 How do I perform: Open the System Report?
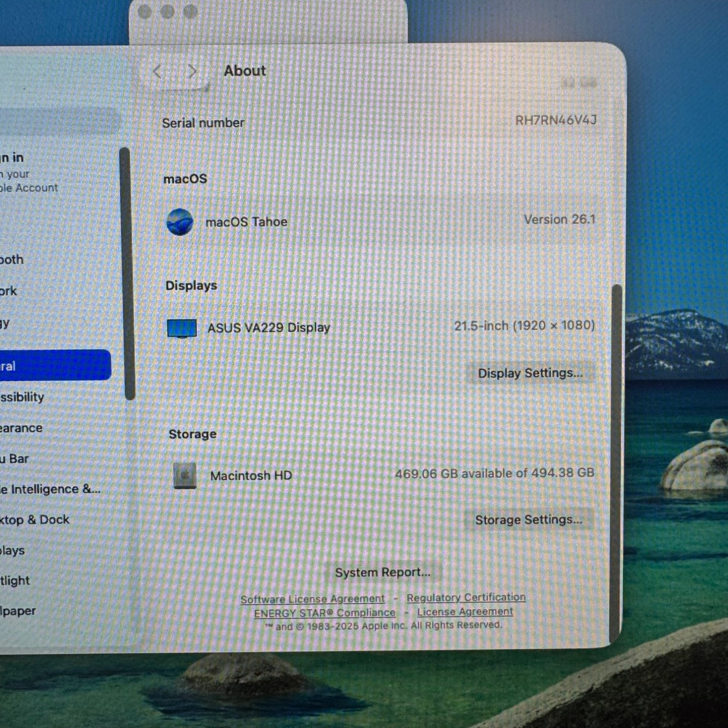click(382, 572)
